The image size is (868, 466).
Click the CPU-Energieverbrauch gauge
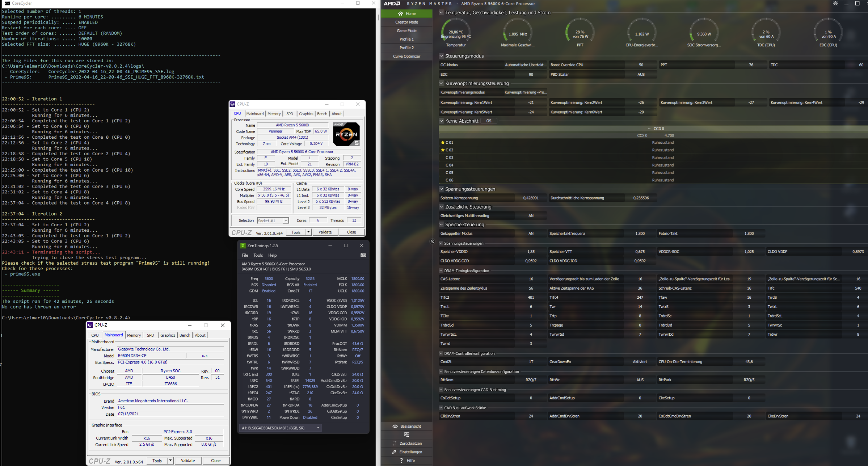click(x=642, y=33)
